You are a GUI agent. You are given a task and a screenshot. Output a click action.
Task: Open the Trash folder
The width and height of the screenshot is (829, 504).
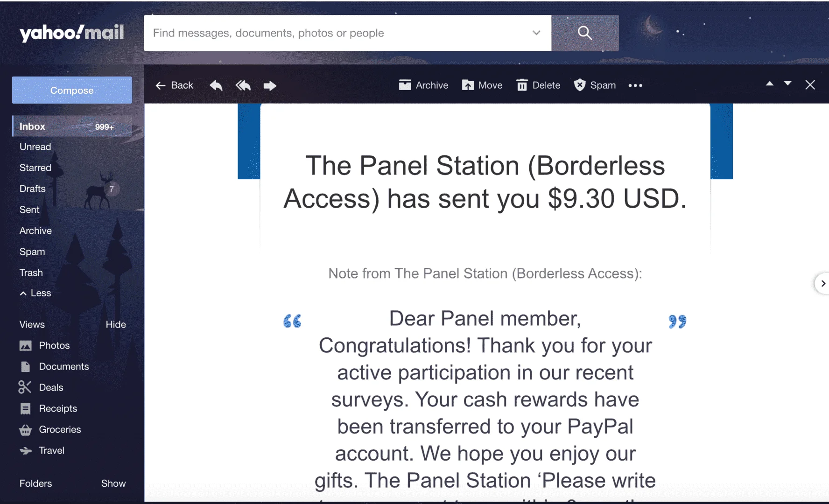pos(31,273)
